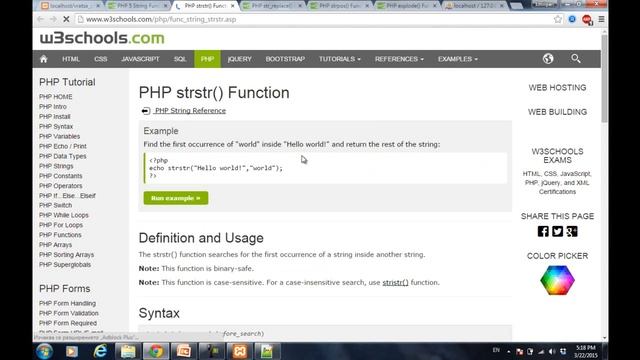Click the blue extension icon beside the star
The image size is (640, 360).
(572, 19)
